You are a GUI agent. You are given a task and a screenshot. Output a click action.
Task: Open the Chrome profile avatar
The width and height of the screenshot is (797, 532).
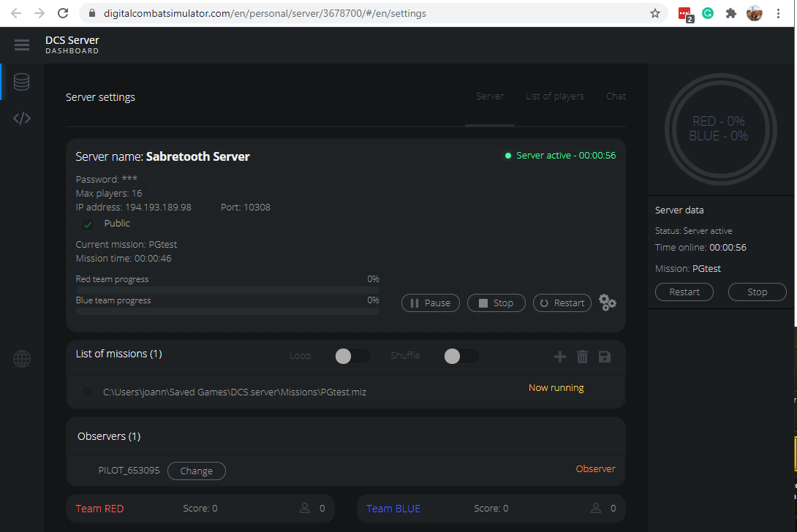tap(755, 13)
